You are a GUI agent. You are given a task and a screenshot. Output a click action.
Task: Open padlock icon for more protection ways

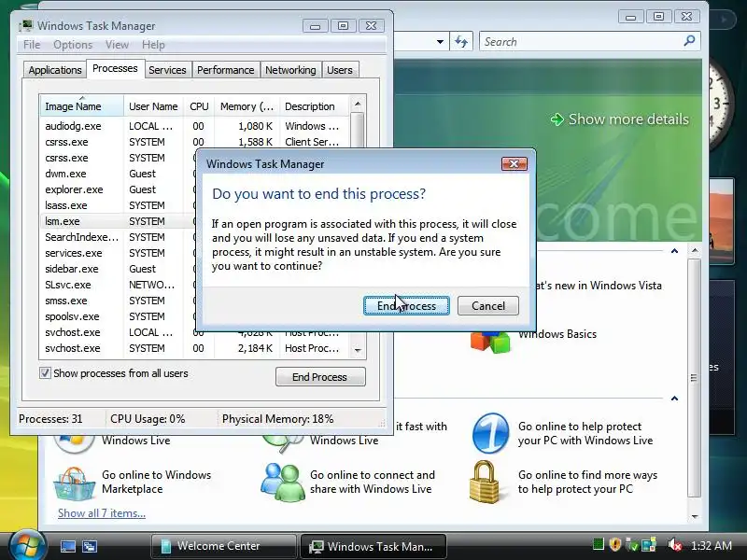point(485,482)
